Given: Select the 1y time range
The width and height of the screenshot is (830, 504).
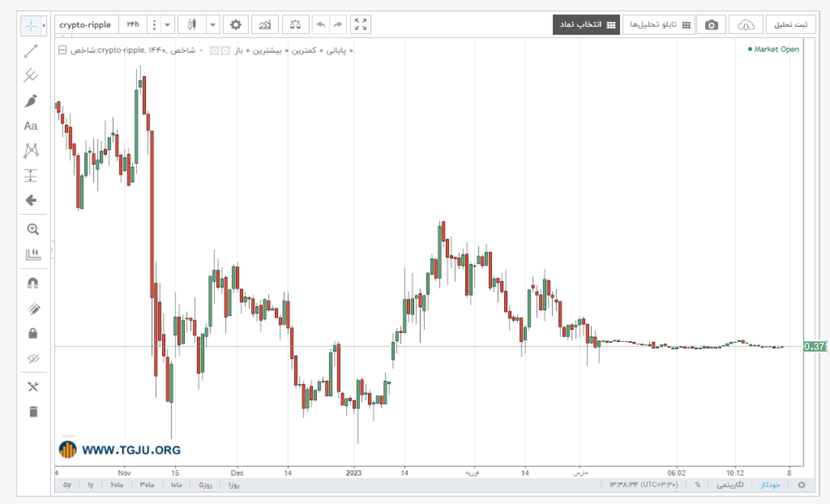Looking at the screenshot, I should point(91,485).
